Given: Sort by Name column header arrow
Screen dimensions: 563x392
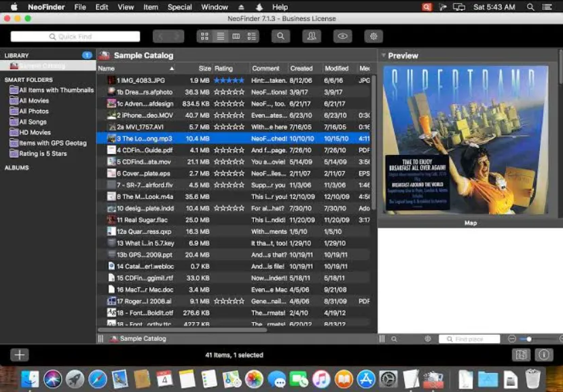Looking at the screenshot, I should [x=172, y=68].
